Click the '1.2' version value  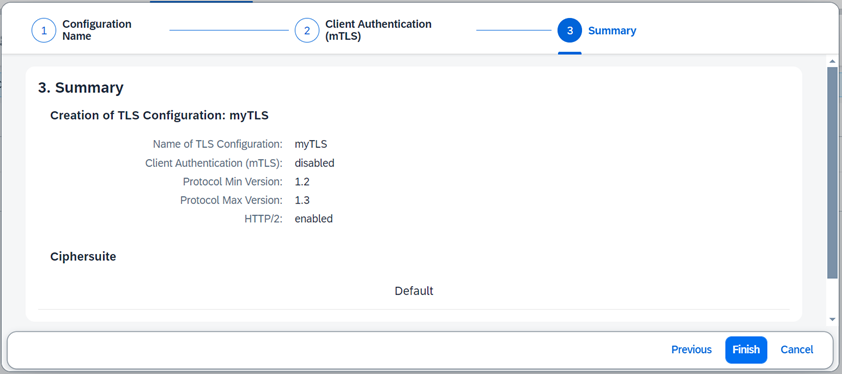pos(302,182)
